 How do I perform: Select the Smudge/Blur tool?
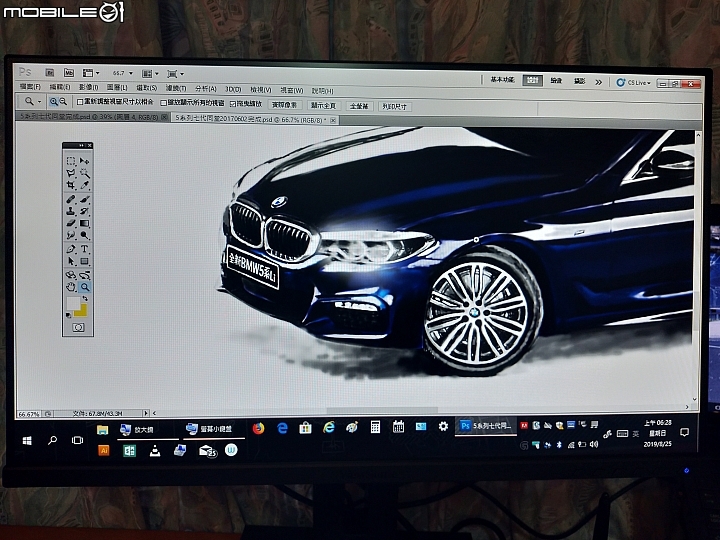pyautogui.click(x=71, y=235)
